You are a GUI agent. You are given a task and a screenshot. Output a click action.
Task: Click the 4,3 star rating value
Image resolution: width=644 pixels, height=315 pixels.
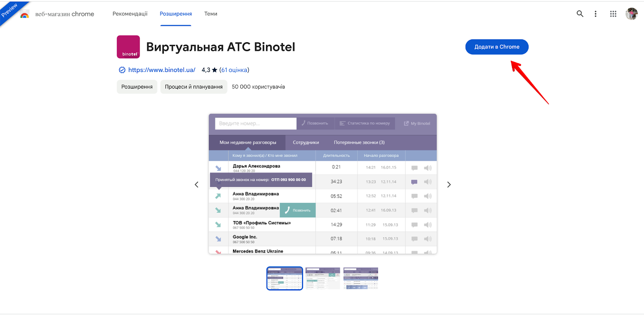209,70
